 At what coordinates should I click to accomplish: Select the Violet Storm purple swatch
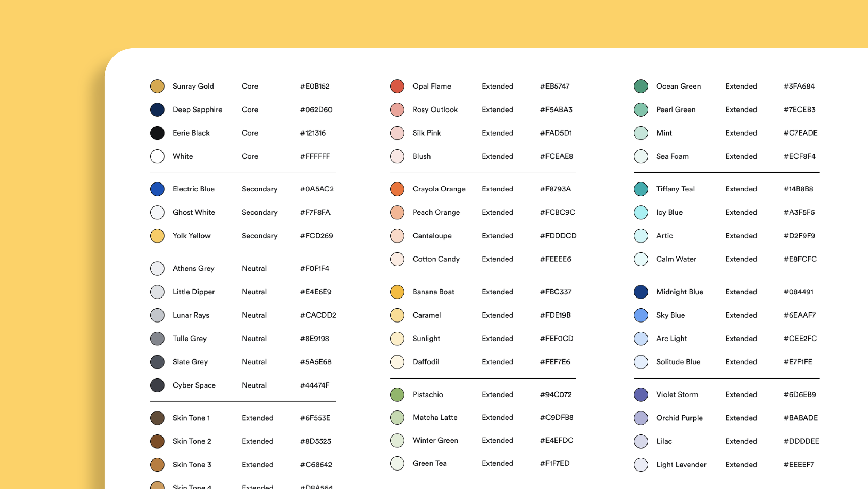click(x=641, y=394)
